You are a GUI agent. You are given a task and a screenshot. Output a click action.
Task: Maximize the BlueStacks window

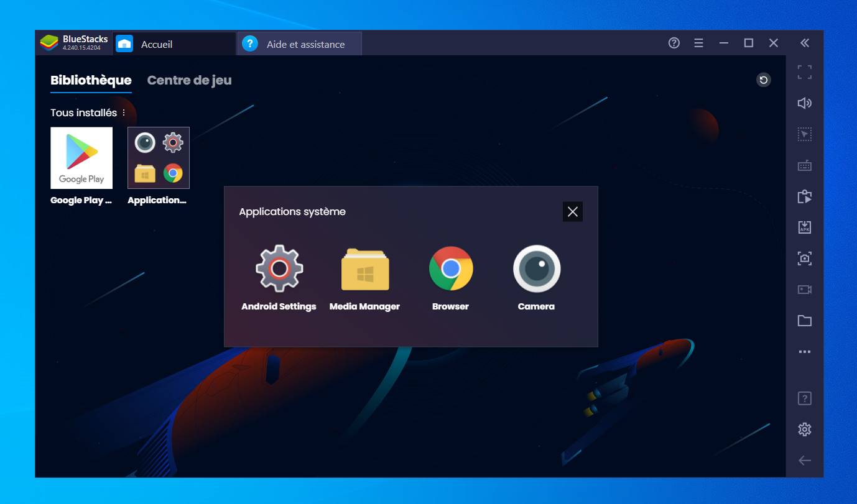click(749, 43)
